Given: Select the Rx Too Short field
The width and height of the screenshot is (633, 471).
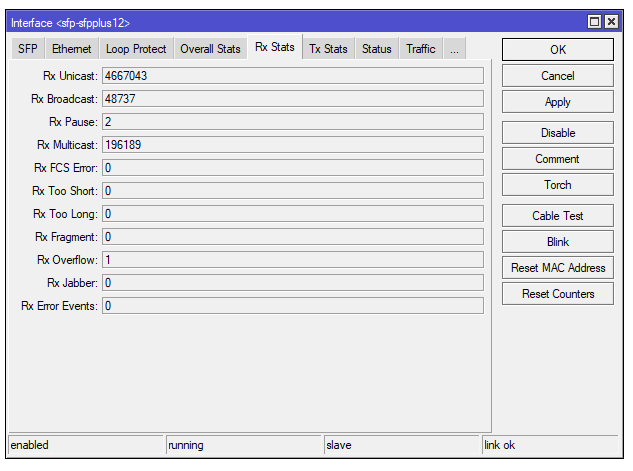Looking at the screenshot, I should coord(293,191).
